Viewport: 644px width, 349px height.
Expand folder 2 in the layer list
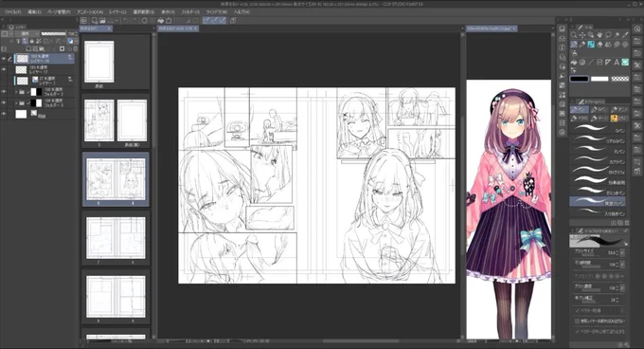click(16, 92)
